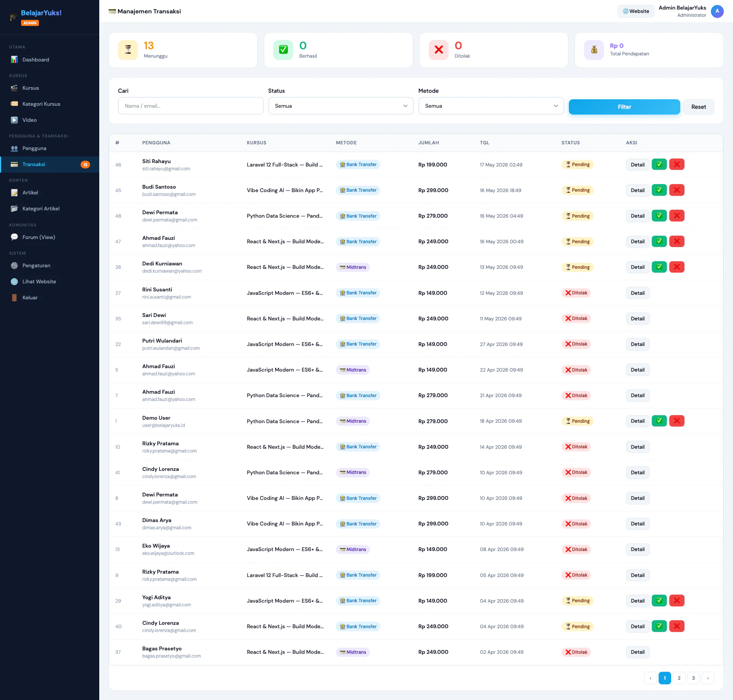Viewport: 733px width, 700px height.
Task: Open Detail for Rini Susanti's transaction
Action: (638, 293)
